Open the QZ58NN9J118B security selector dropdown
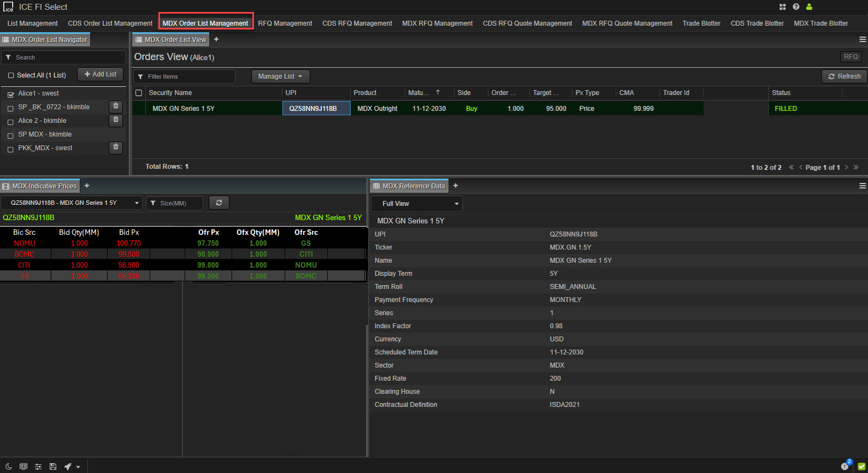The height and width of the screenshot is (473, 868). 71,203
